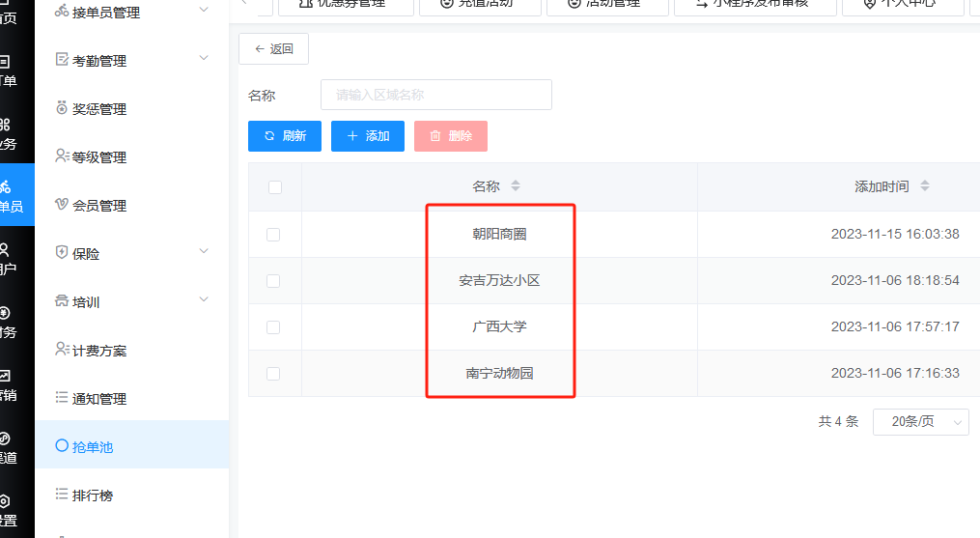Check the box for 朝阳商圈 row
This screenshot has width=980, height=538.
tap(273, 235)
